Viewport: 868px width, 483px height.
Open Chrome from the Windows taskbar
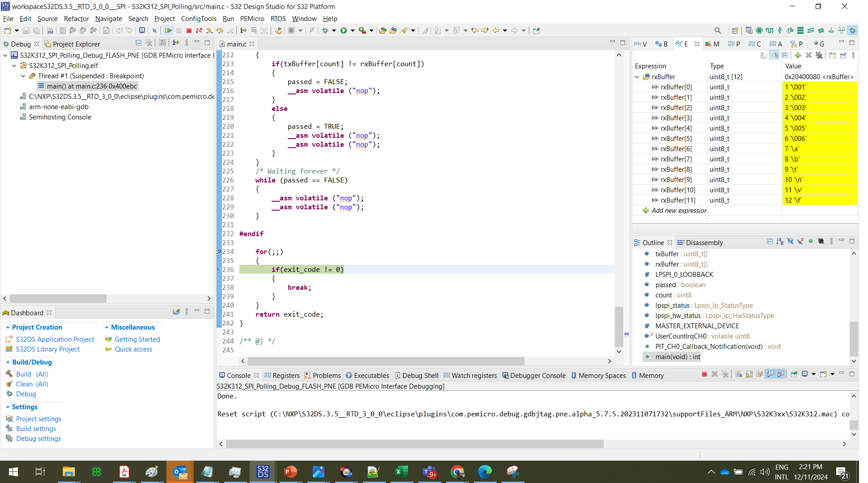tap(457, 472)
